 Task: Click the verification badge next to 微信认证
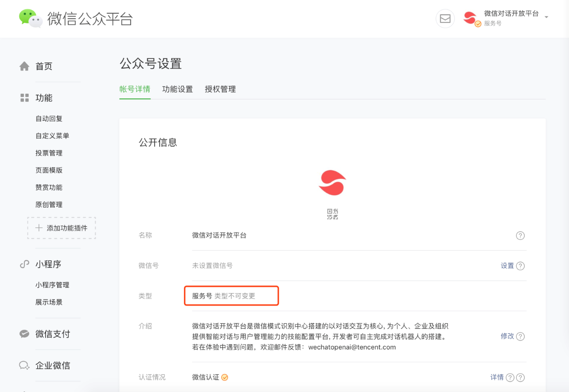coord(225,377)
